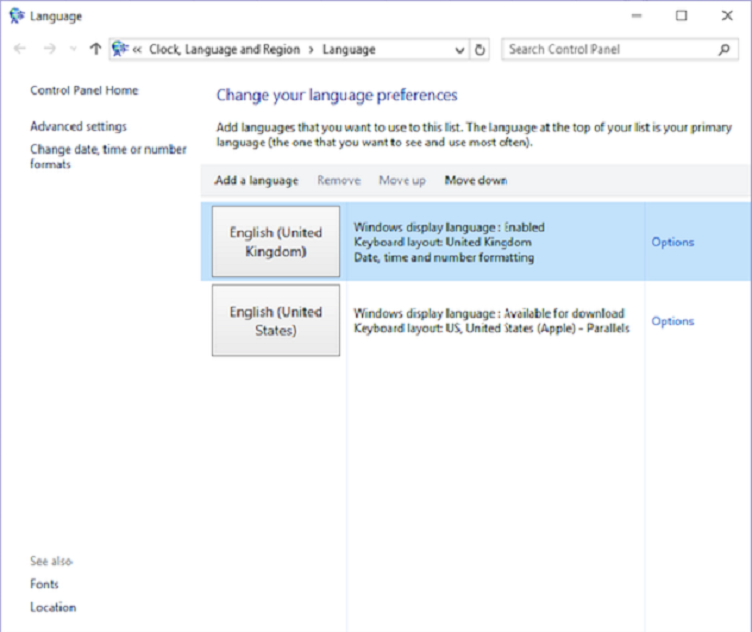The width and height of the screenshot is (752, 632).
Task: Open Options for English (United Kingdom)
Action: click(672, 242)
